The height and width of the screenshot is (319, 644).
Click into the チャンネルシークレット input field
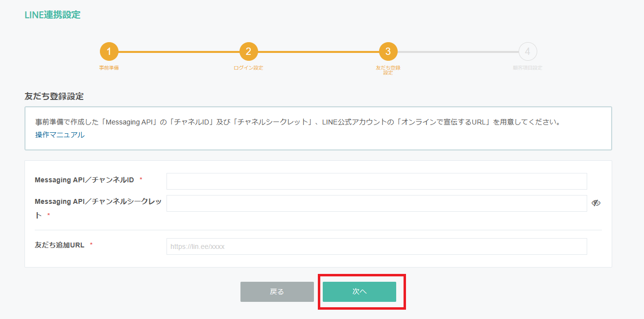(x=376, y=203)
